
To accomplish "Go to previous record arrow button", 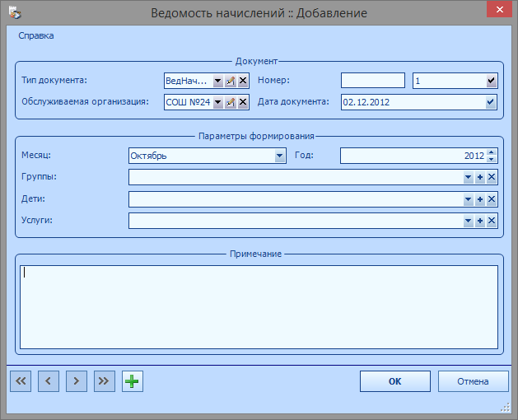I will click(x=49, y=381).
